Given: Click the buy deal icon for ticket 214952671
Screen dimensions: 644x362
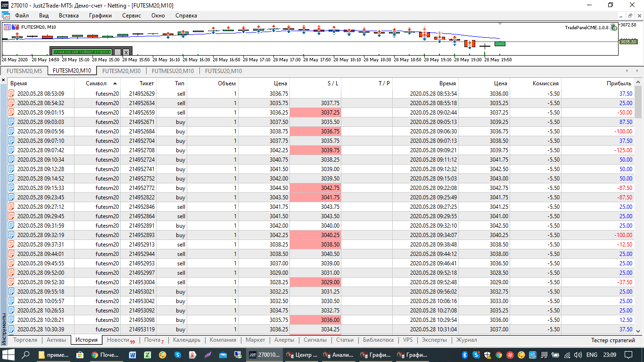Looking at the screenshot, I should tap(11, 122).
